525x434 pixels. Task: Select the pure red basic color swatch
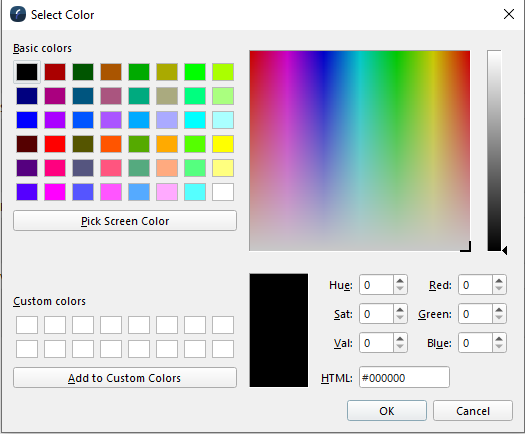coord(55,144)
